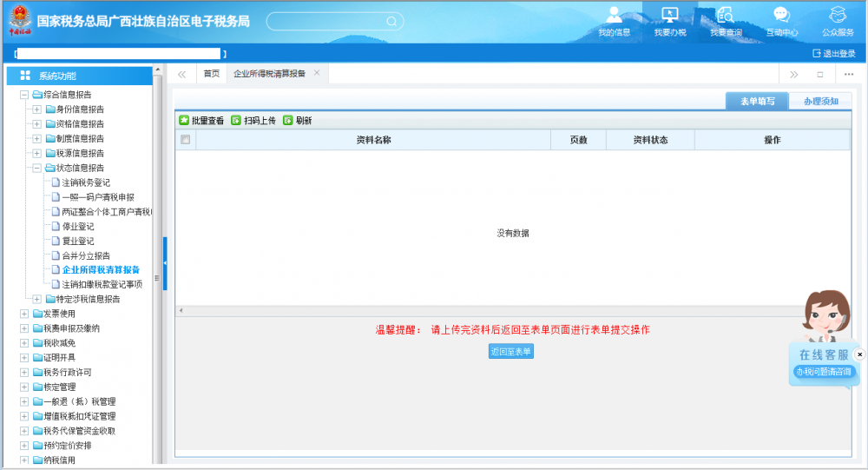The image size is (868, 470).
Task: Expand the 税收减免 folder node
Action: pos(24,343)
